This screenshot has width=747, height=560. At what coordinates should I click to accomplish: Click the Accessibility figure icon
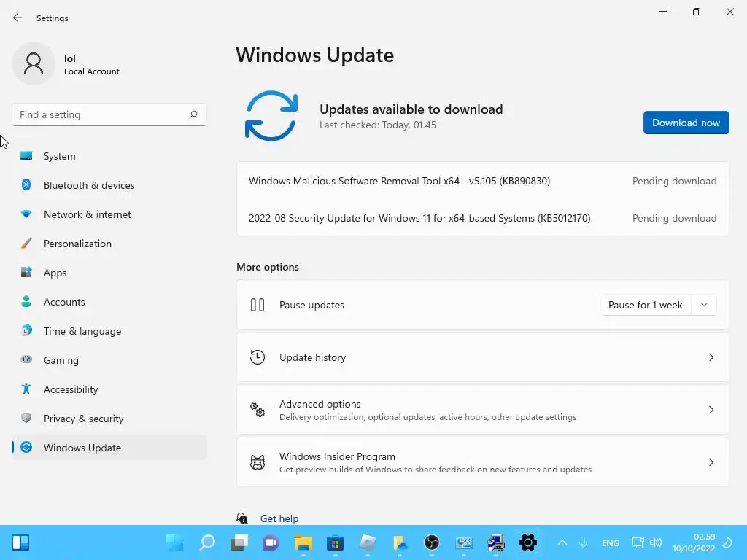pyautogui.click(x=26, y=389)
